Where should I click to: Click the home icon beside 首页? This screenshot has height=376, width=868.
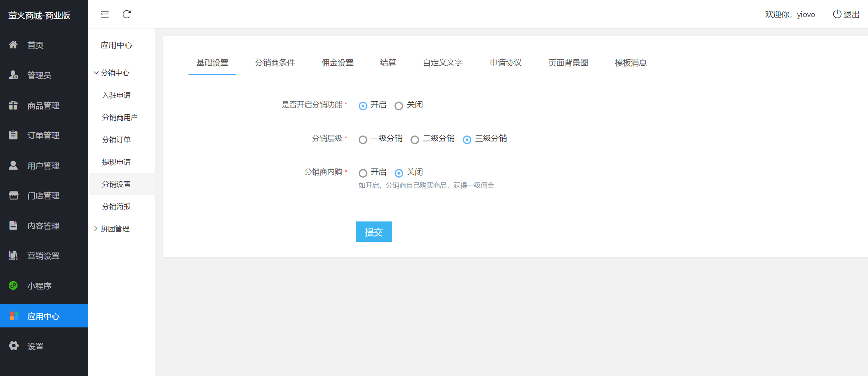13,45
